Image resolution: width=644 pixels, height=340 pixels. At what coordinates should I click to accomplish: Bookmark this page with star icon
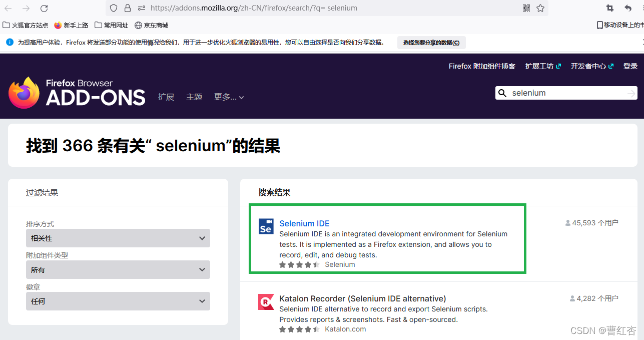540,8
